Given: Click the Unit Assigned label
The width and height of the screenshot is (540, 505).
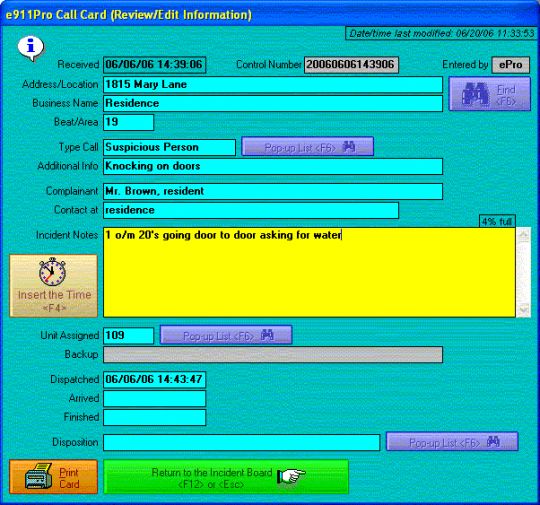Looking at the screenshot, I should pyautogui.click(x=70, y=336).
